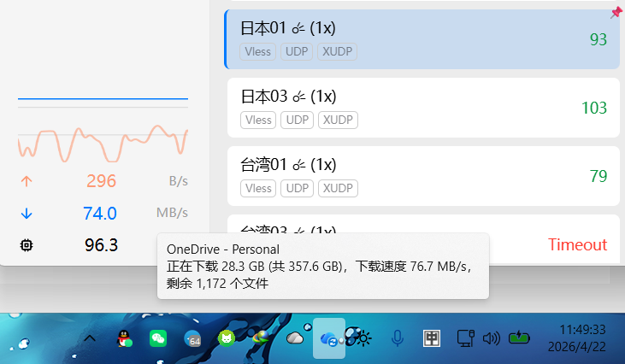
Task: Click the Vless tag under 台湾01
Action: coord(258,188)
